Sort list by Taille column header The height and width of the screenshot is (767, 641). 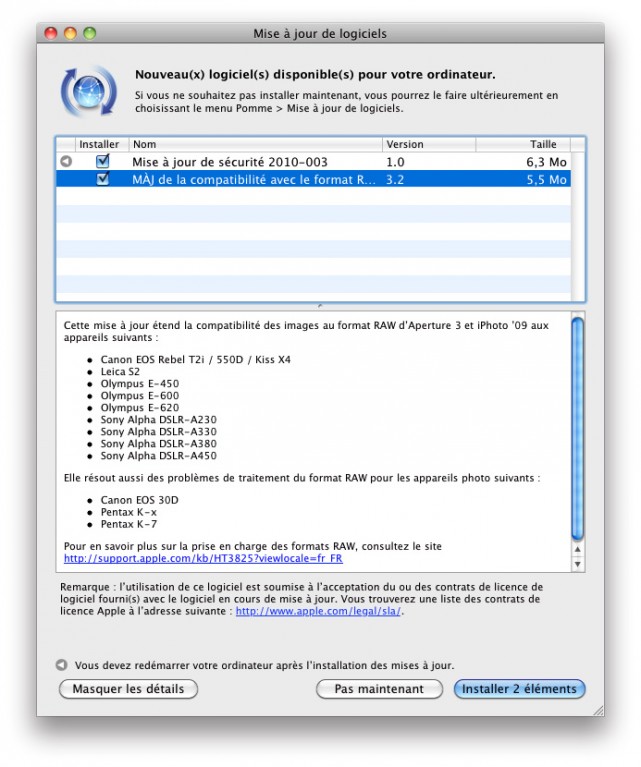523,144
